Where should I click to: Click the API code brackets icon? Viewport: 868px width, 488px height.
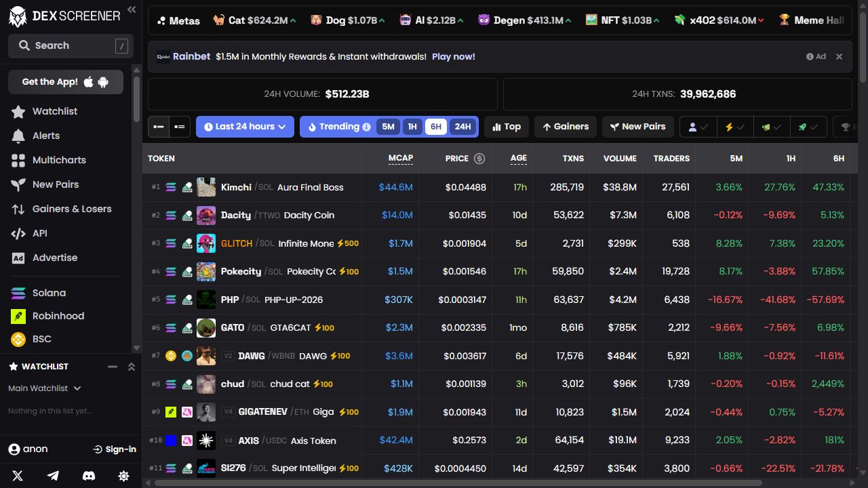18,233
